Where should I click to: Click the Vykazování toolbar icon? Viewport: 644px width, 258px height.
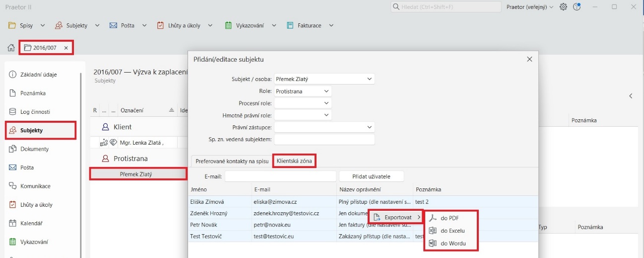click(228, 25)
